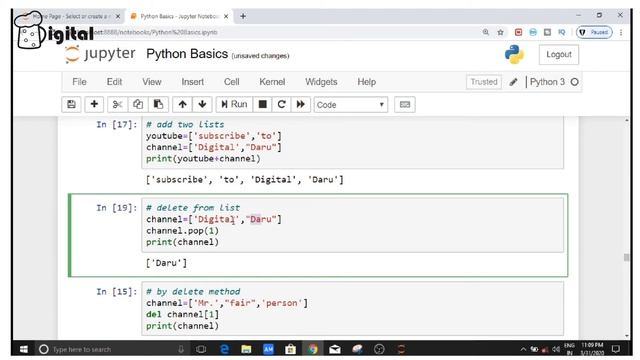Viewport: 640px width, 360px height.
Task: Open the File menu
Action: [x=79, y=82]
